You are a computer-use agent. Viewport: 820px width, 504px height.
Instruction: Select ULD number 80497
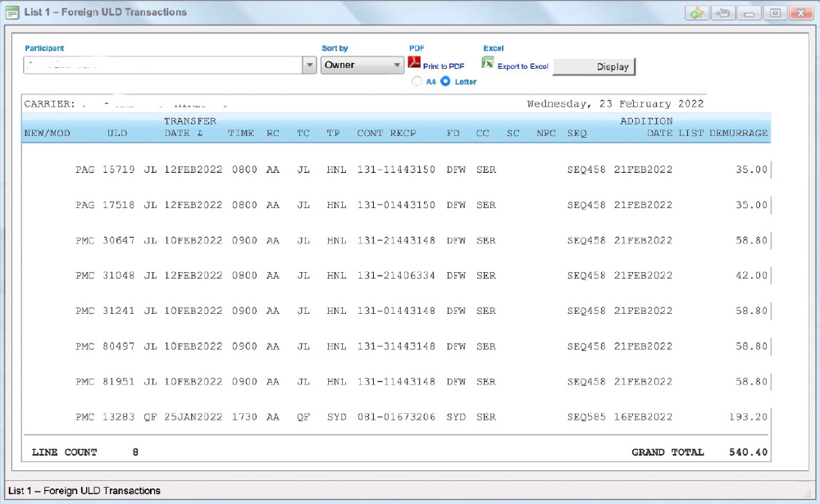(x=118, y=346)
